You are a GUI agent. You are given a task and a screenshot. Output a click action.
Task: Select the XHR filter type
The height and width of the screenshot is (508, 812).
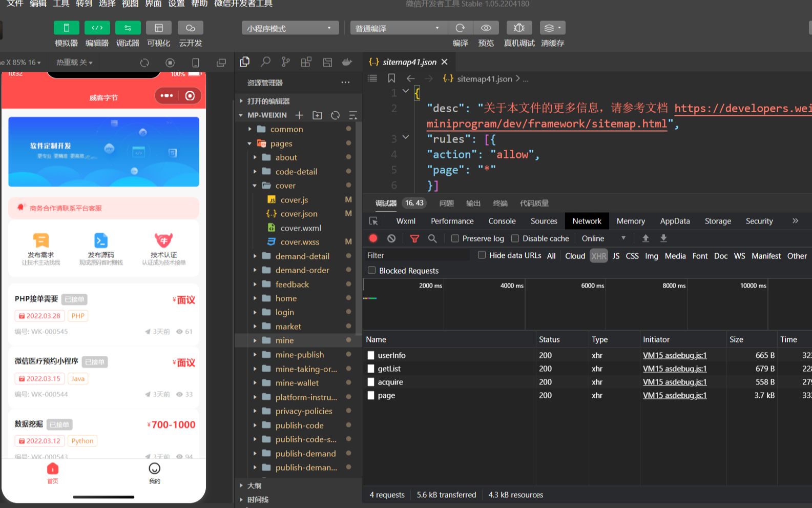(598, 256)
